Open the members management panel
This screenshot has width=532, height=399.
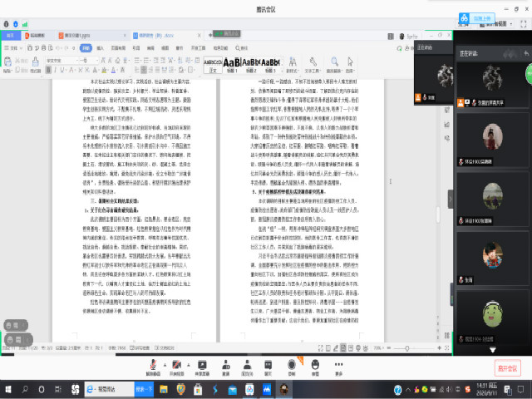(247, 367)
